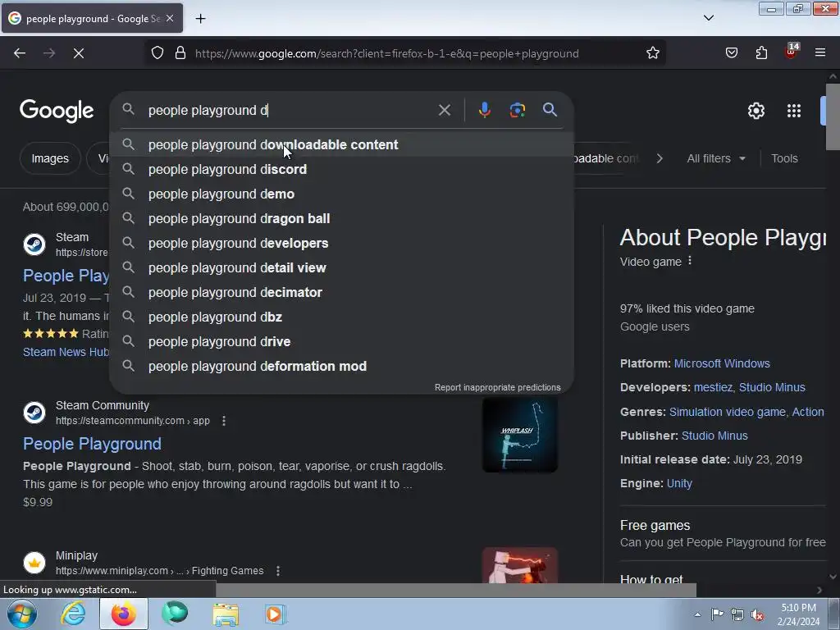Open Studio Minus developer link

[772, 387]
